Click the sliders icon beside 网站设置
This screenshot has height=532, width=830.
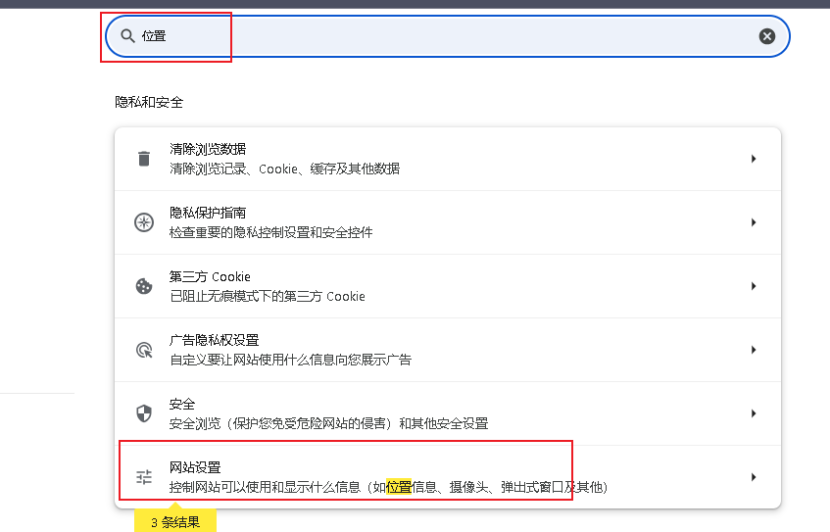tap(144, 477)
